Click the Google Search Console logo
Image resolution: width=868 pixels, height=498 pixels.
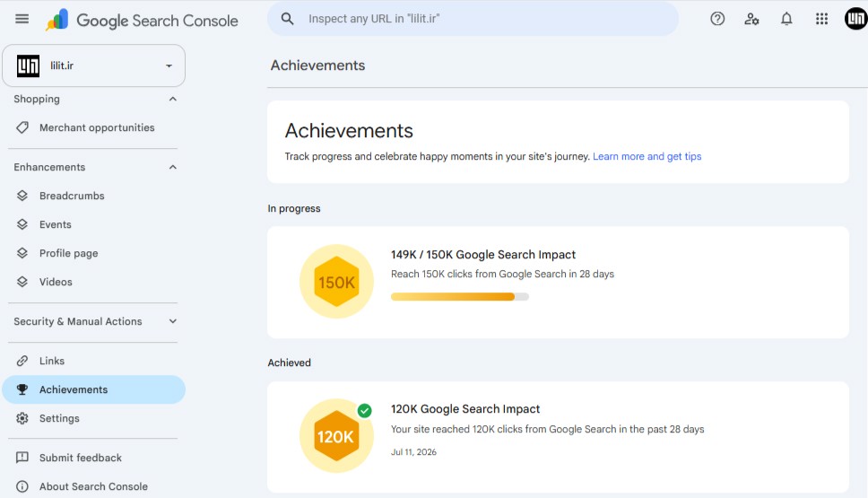(142, 21)
